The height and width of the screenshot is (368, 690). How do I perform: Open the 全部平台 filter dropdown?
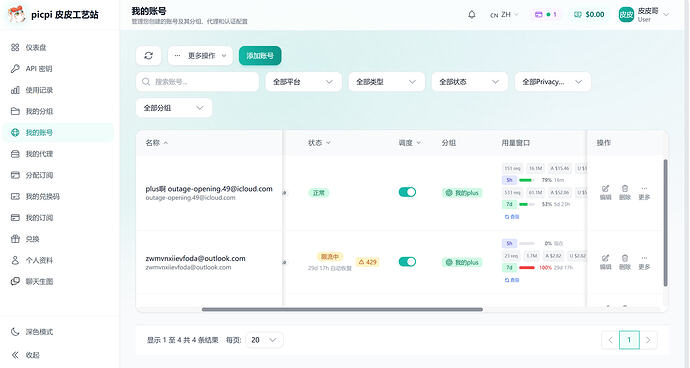click(303, 82)
